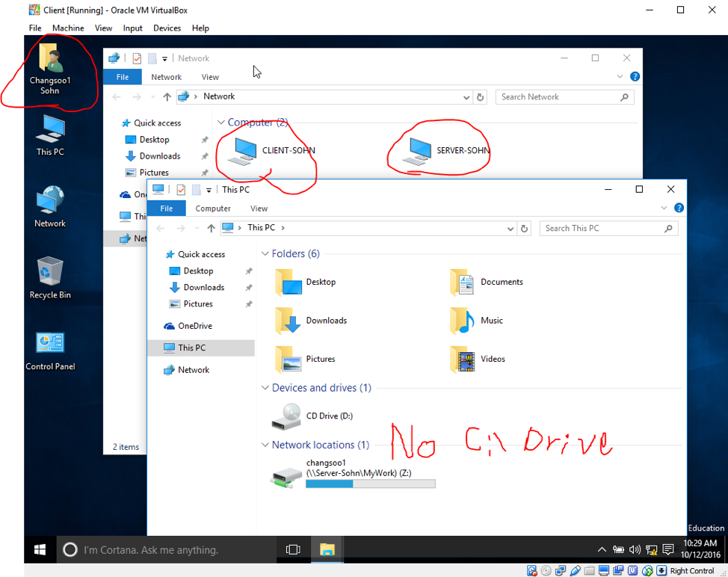
Task: Open Action Center notifications icon
Action: tap(668, 549)
